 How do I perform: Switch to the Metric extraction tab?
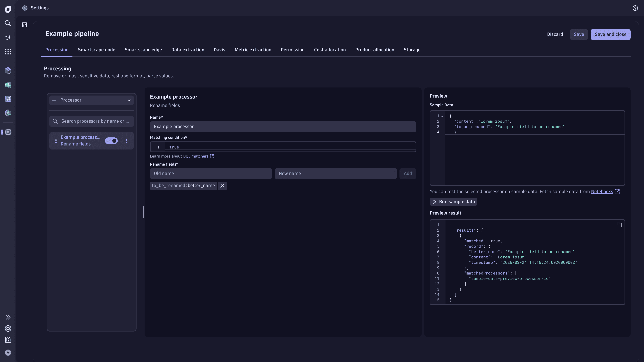253,50
